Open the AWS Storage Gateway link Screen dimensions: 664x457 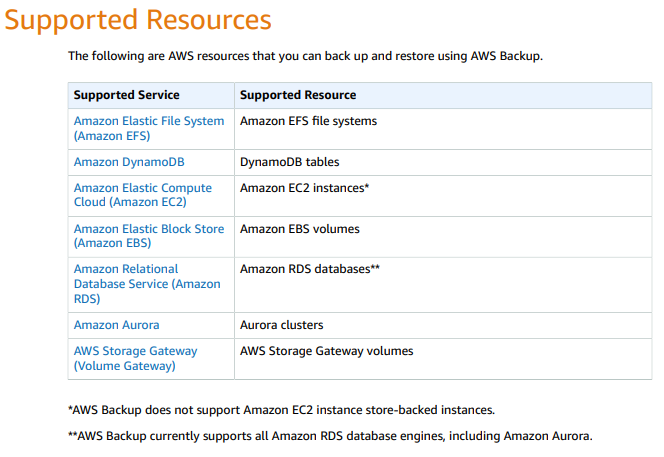136,358
